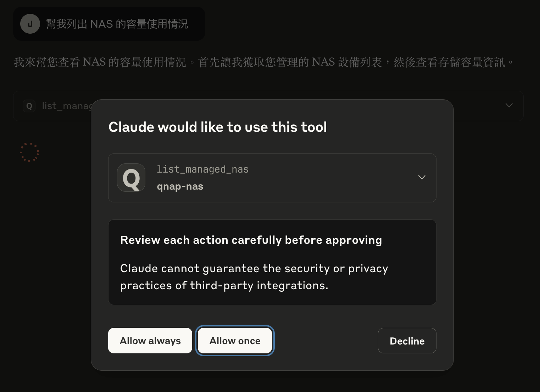The image size is (540, 392).
Task: Click the third-party integrations warning text
Action: pos(254,277)
